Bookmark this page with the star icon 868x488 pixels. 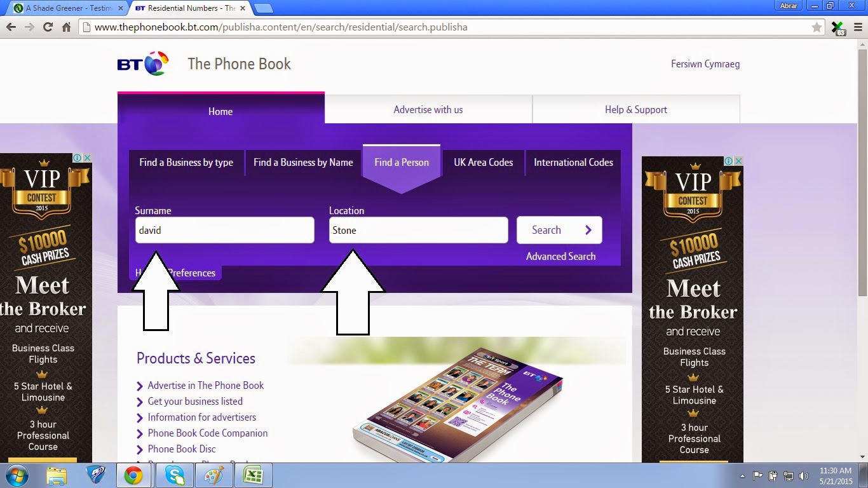(817, 27)
